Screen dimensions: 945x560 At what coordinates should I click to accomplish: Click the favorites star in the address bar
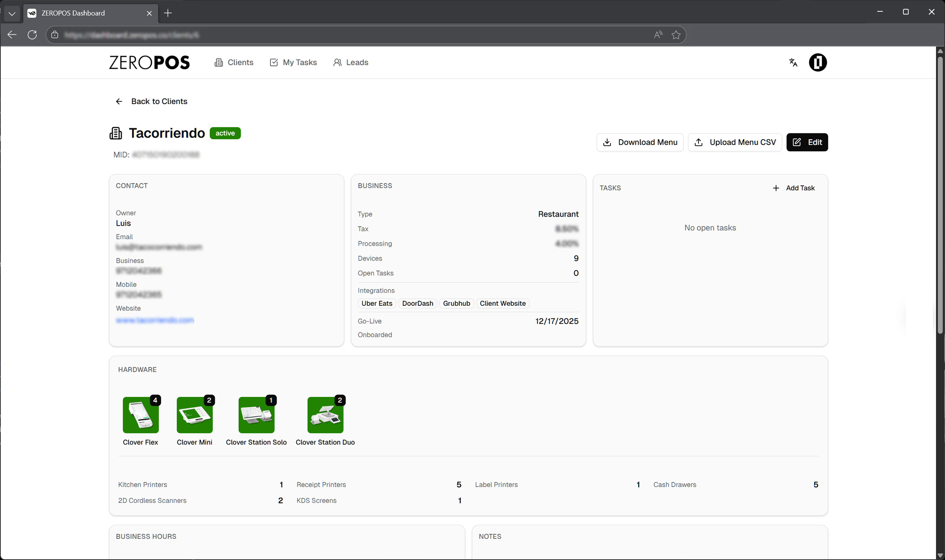click(x=676, y=35)
